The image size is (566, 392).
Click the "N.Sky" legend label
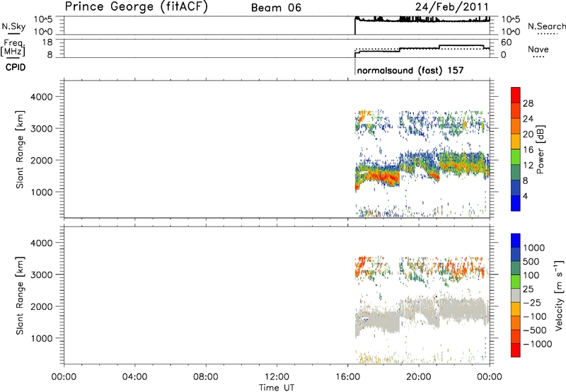[x=13, y=26]
